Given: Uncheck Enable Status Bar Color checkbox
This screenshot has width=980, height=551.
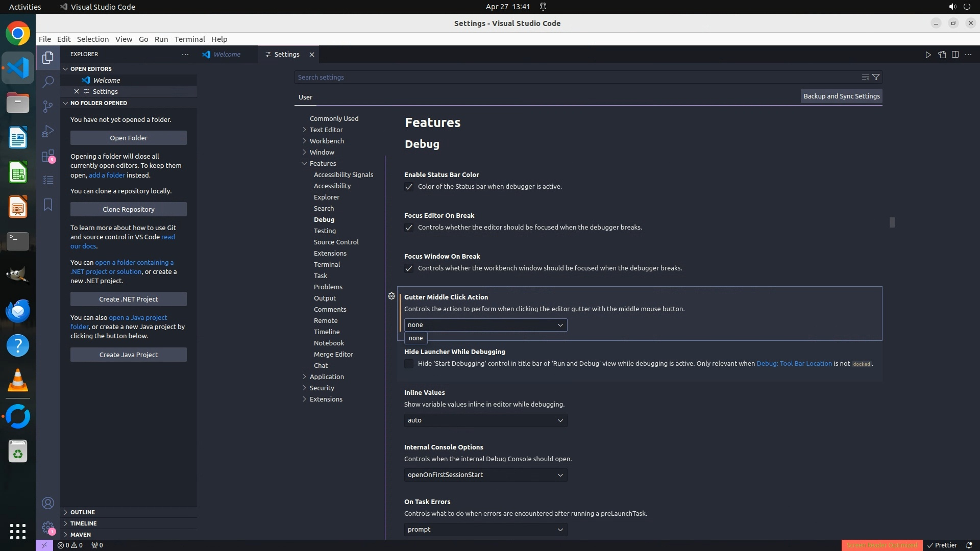Looking at the screenshot, I should (409, 187).
